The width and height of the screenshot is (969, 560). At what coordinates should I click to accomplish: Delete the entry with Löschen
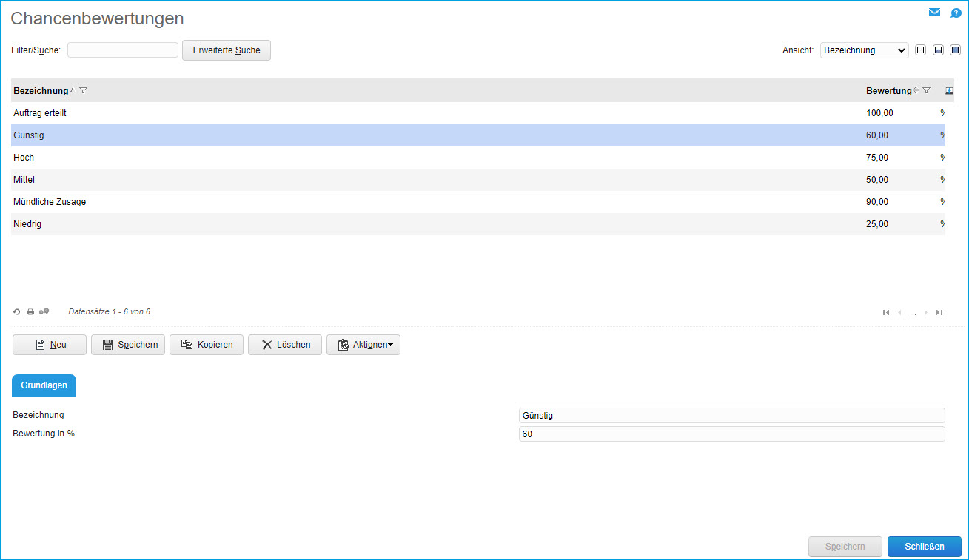pyautogui.click(x=285, y=345)
